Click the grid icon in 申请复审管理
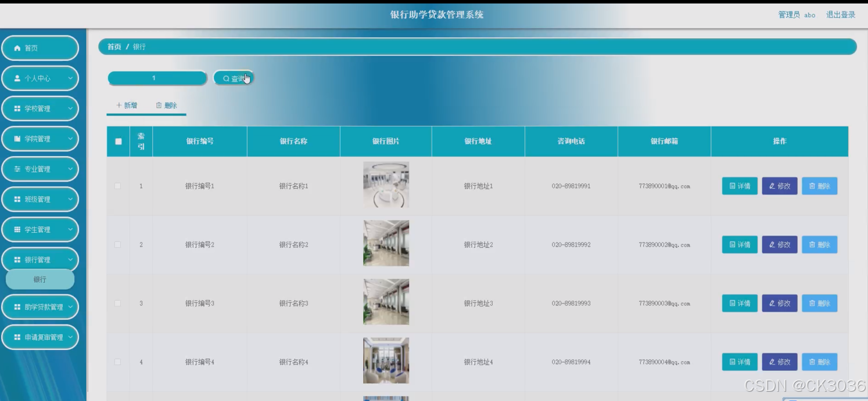This screenshot has width=868, height=401. click(17, 337)
